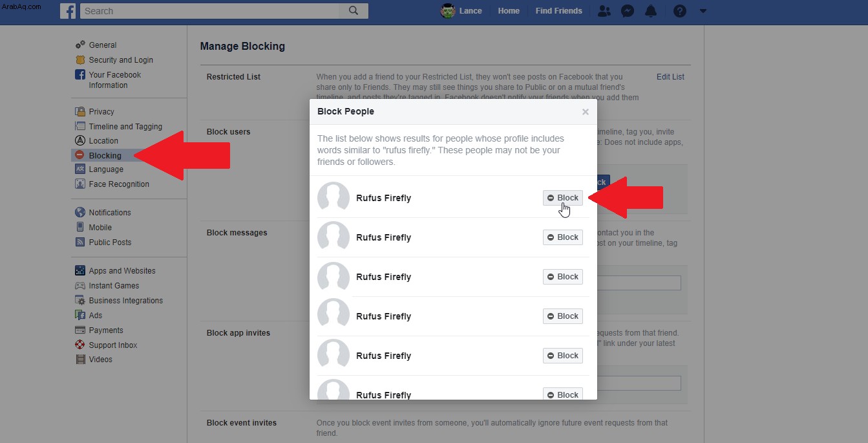Select the Privacy settings section
Screen dimensions: 868x443
101,112
